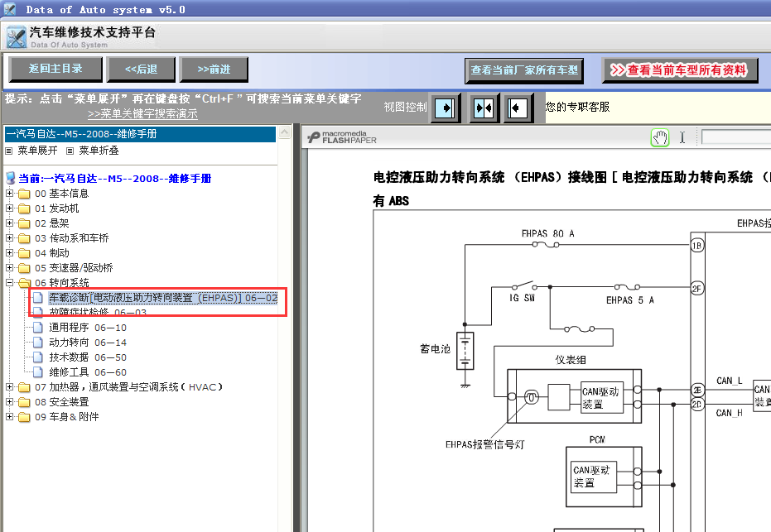Open 技术数据 06-50 document

point(88,357)
